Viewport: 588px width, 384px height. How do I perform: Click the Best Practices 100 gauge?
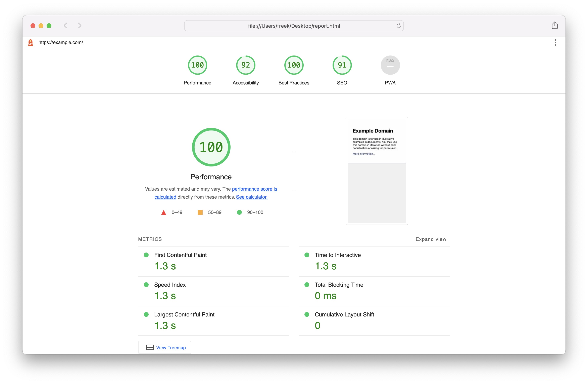pos(294,65)
